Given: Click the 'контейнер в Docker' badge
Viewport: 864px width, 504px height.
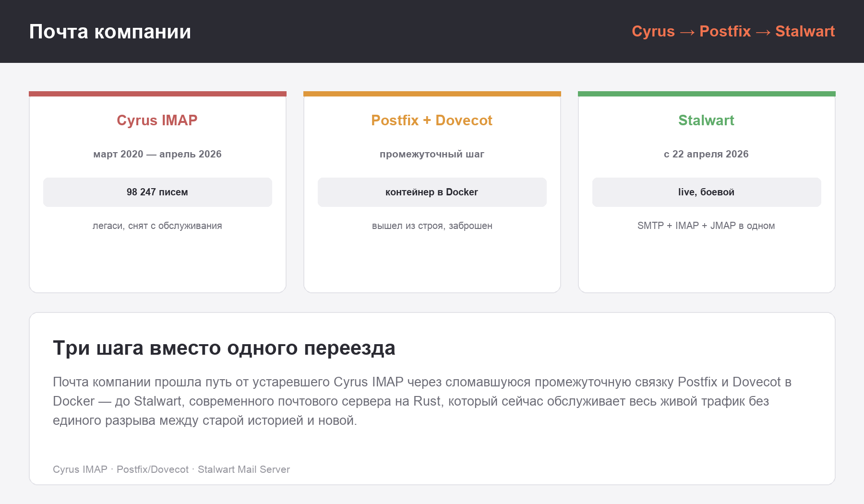Looking at the screenshot, I should pyautogui.click(x=432, y=192).
